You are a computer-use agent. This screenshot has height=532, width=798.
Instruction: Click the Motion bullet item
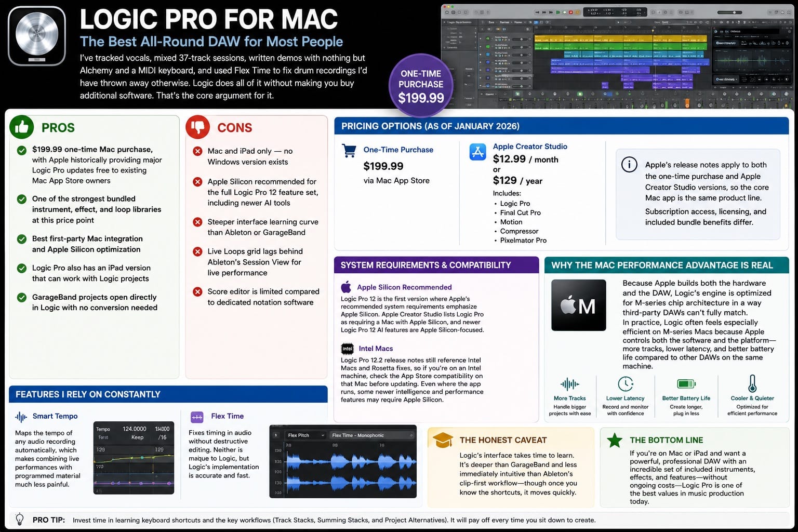(x=511, y=222)
